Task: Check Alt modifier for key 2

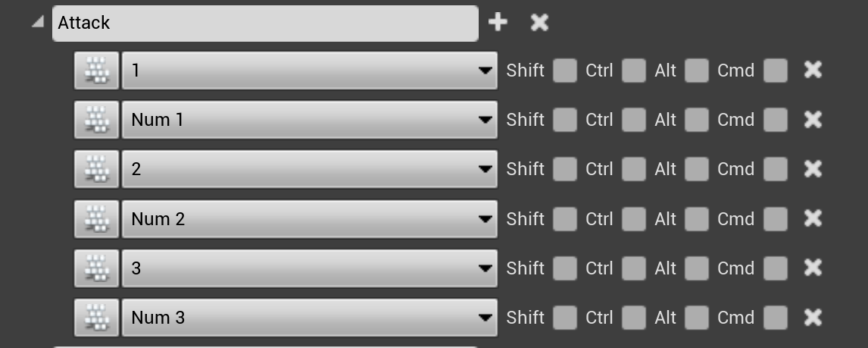Action: [696, 169]
